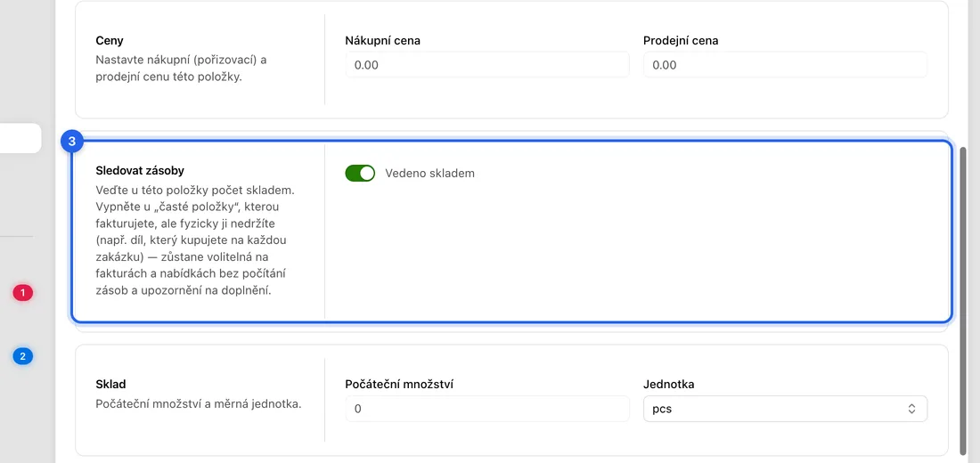The height and width of the screenshot is (463, 980).
Task: Click the Jednotka field label
Action: pos(669,385)
